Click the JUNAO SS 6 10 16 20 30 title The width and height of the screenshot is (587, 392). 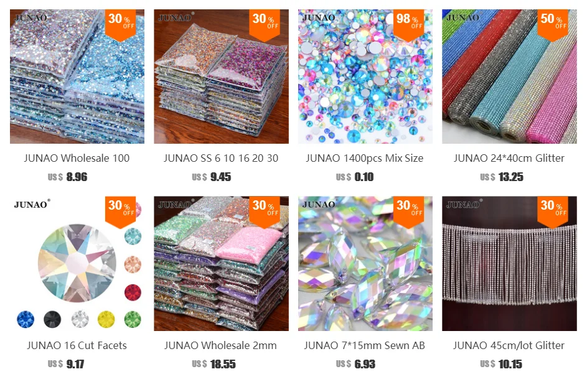pyautogui.click(x=221, y=158)
